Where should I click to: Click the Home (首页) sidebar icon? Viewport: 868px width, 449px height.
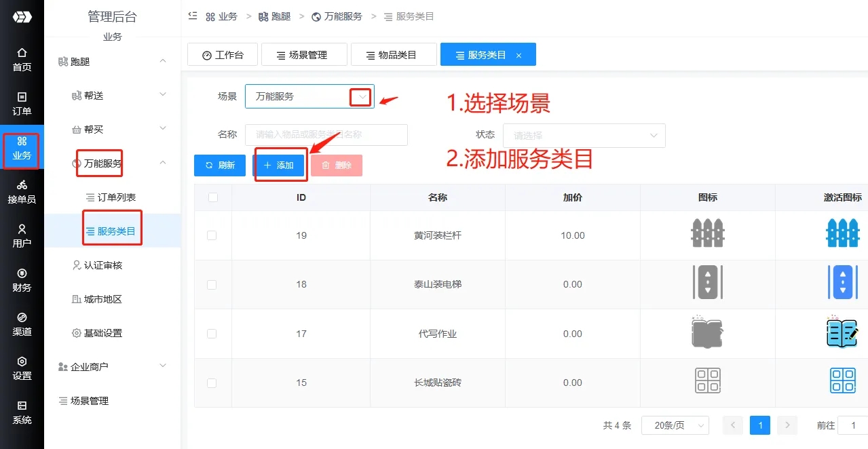[x=22, y=59]
